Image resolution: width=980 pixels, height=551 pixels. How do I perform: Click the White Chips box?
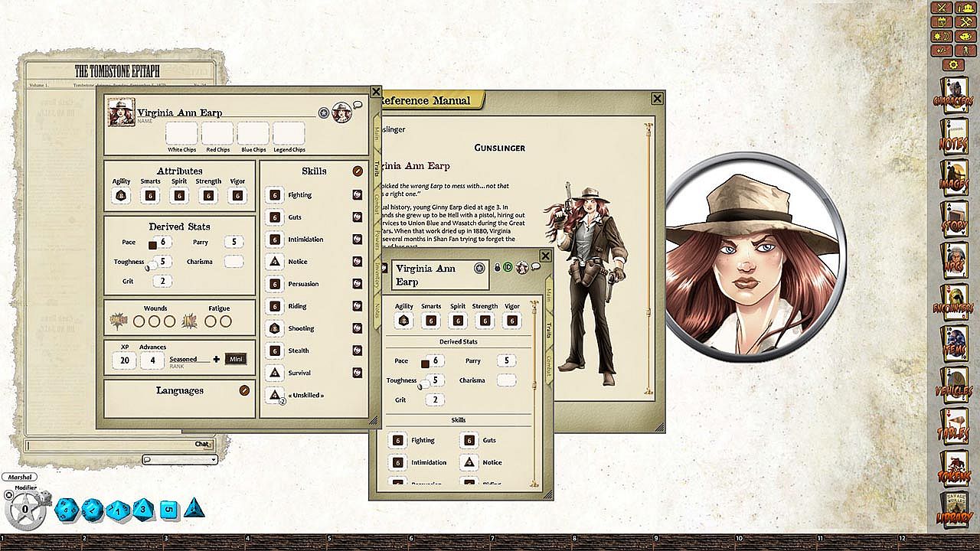[x=182, y=133]
